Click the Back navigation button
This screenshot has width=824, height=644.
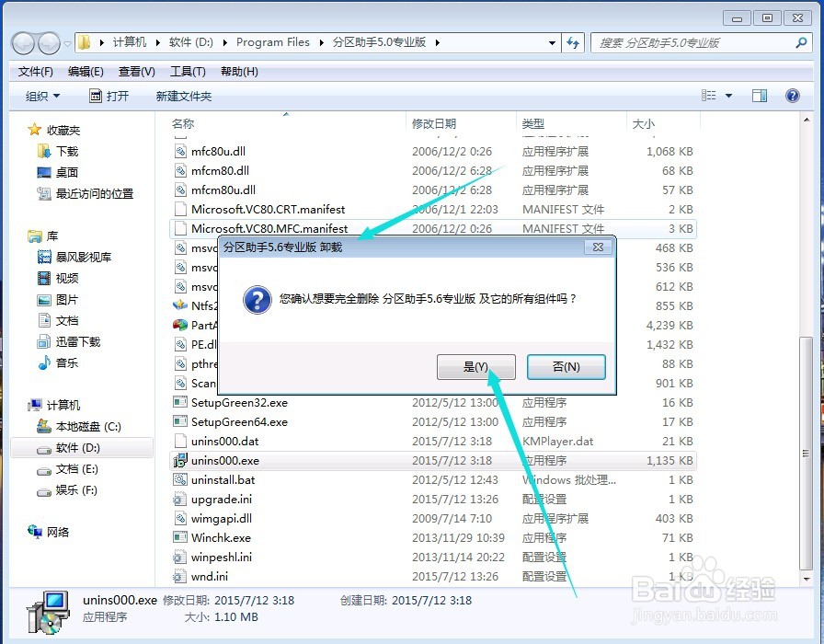[24, 43]
